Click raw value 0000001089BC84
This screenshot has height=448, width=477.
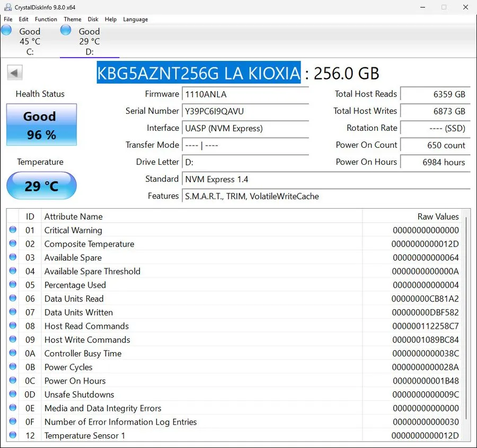425,339
